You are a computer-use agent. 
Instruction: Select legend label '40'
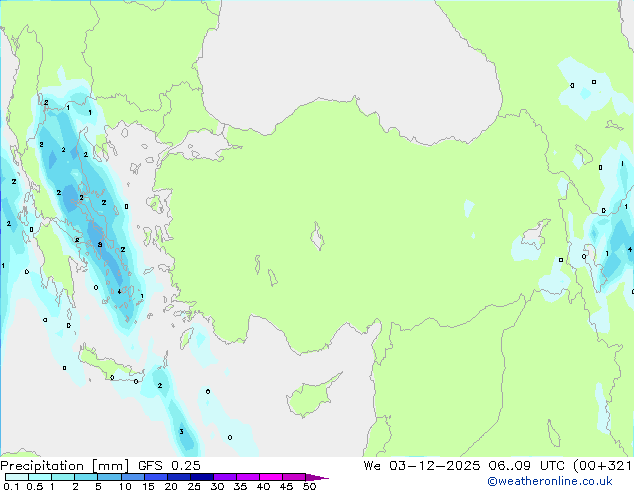263,486
